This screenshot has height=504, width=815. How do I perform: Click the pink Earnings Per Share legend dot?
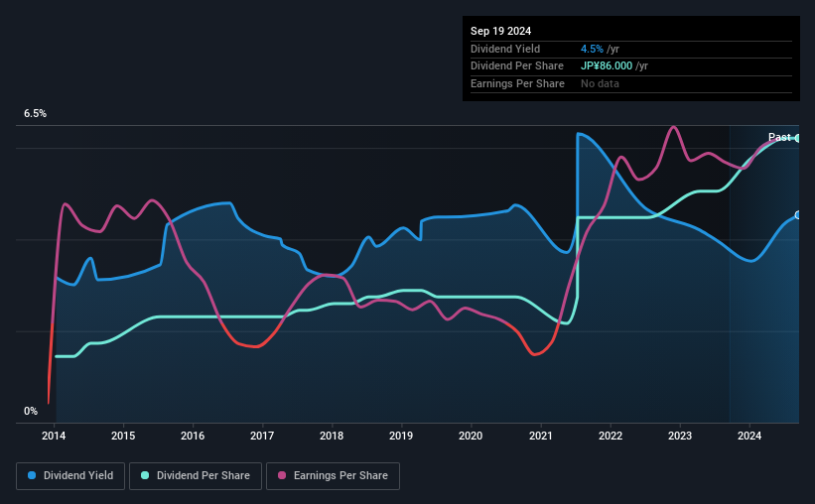tap(282, 475)
